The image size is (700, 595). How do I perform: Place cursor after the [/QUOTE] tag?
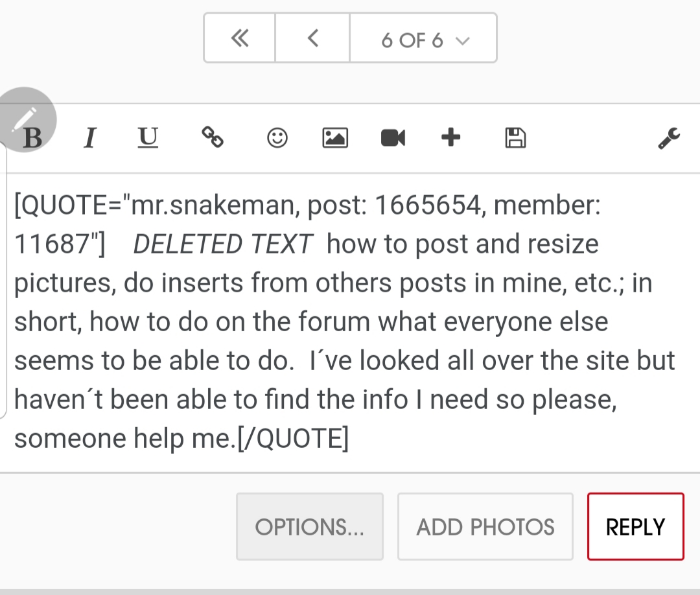coord(350,439)
